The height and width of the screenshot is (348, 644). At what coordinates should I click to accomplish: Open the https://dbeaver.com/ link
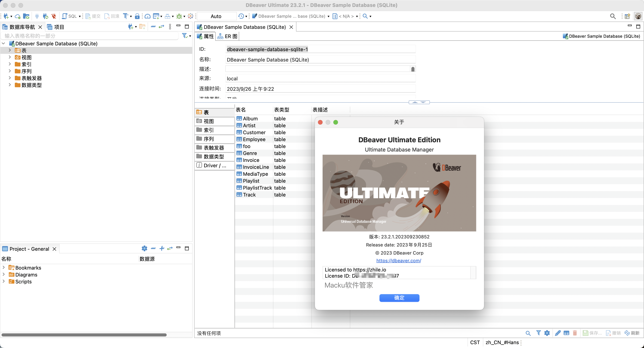tap(399, 261)
